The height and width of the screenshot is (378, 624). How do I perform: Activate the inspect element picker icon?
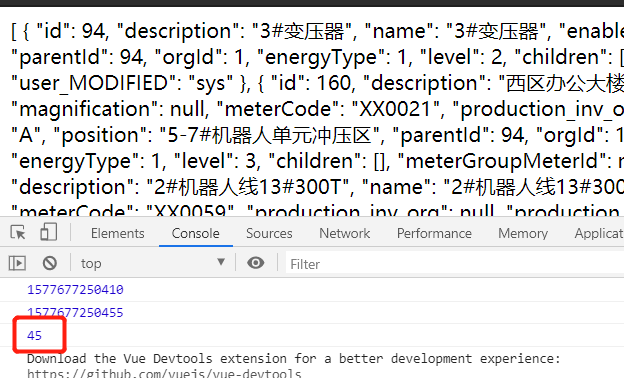pos(18,232)
